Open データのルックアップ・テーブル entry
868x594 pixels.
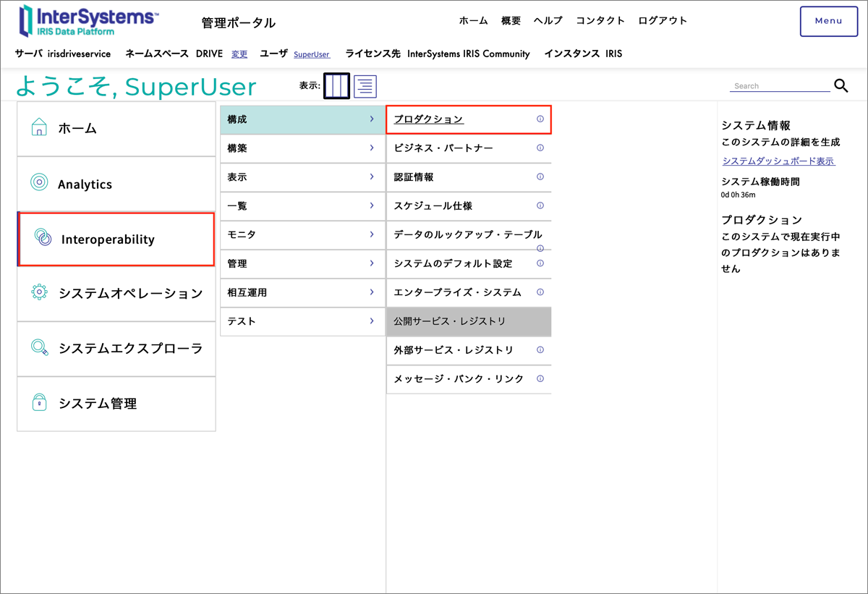point(468,234)
